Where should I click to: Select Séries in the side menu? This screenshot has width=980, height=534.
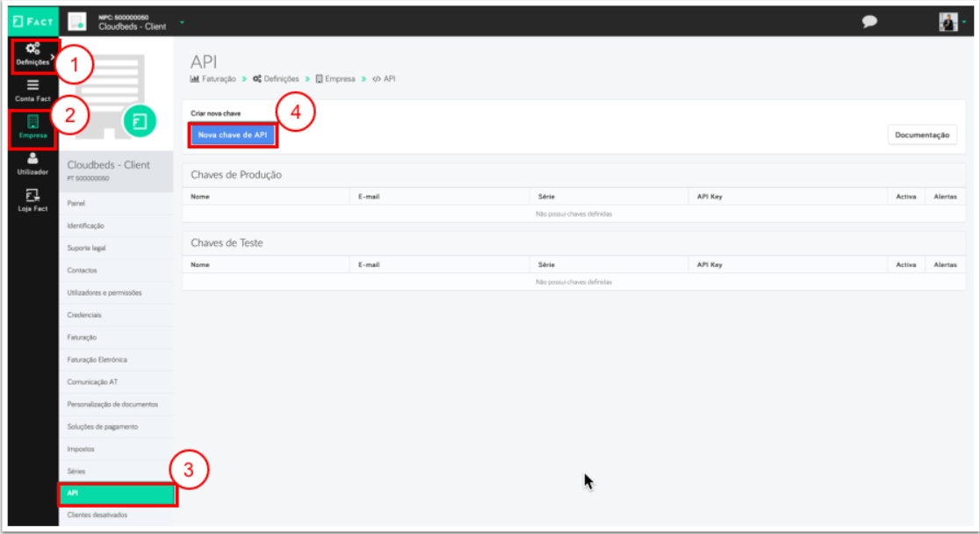coord(76,472)
